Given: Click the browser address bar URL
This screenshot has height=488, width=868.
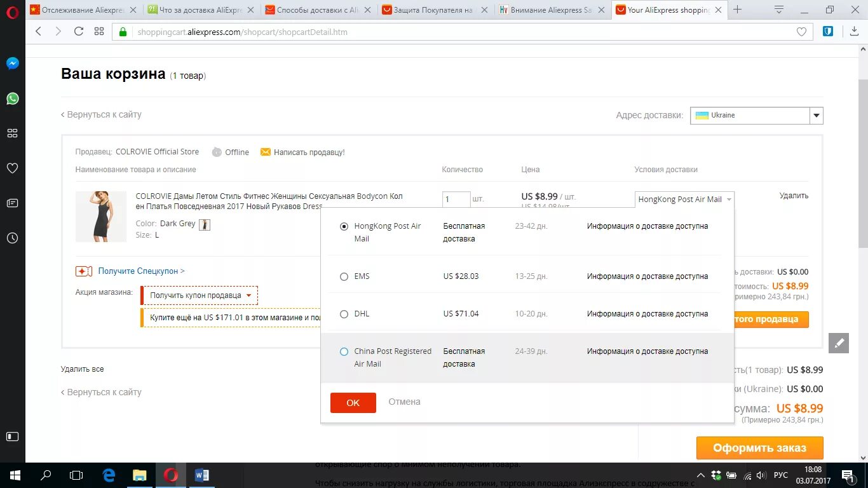Looking at the screenshot, I should click(242, 32).
